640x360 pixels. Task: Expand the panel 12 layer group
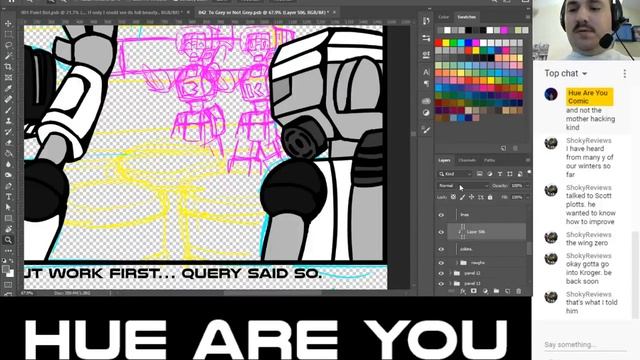[450, 273]
